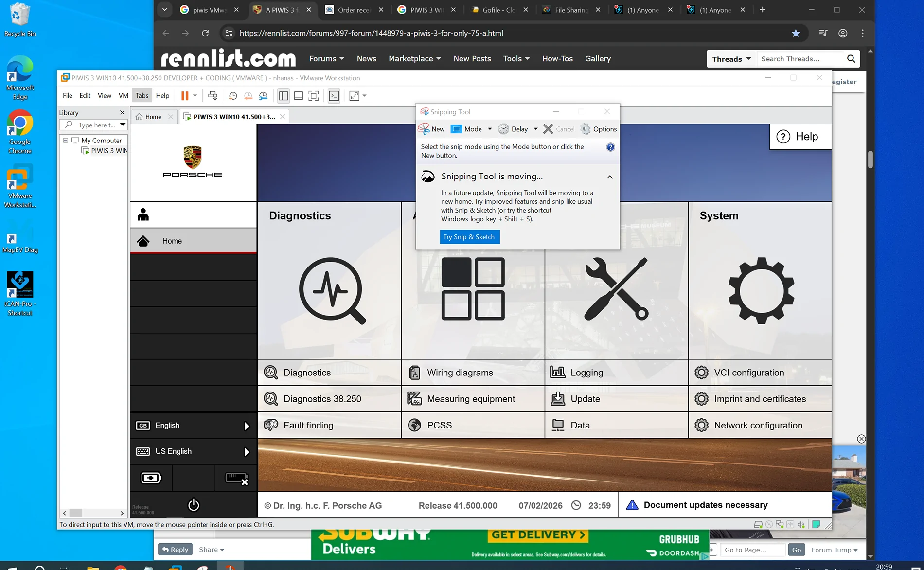This screenshot has height=570, width=924.
Task: Open the rennlist New Posts link
Action: 472,58
